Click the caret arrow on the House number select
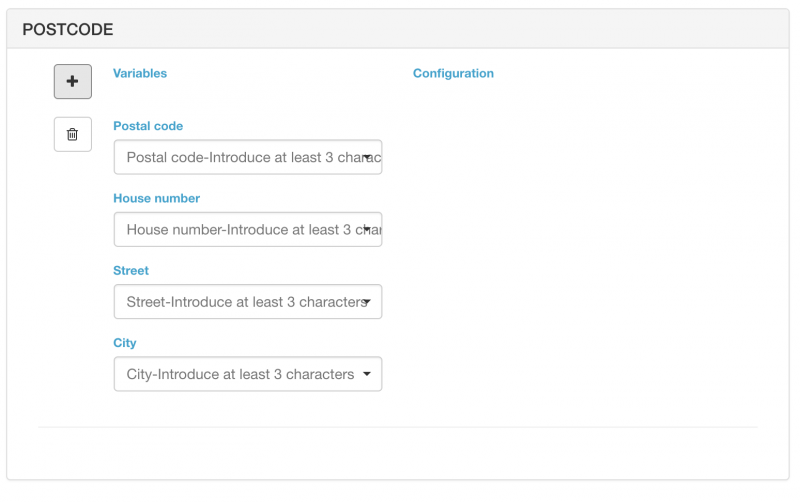 [x=367, y=229]
